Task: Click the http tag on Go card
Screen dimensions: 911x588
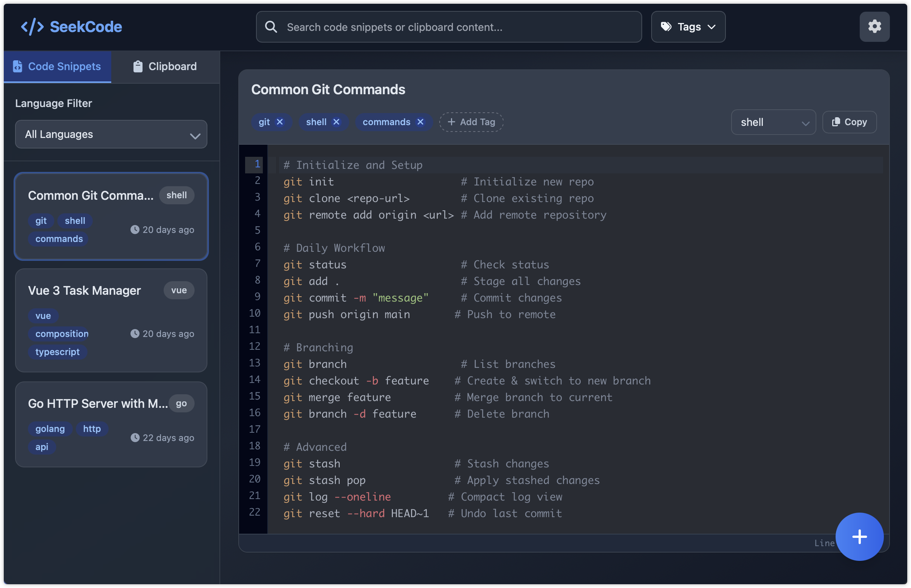Action: (x=92, y=429)
